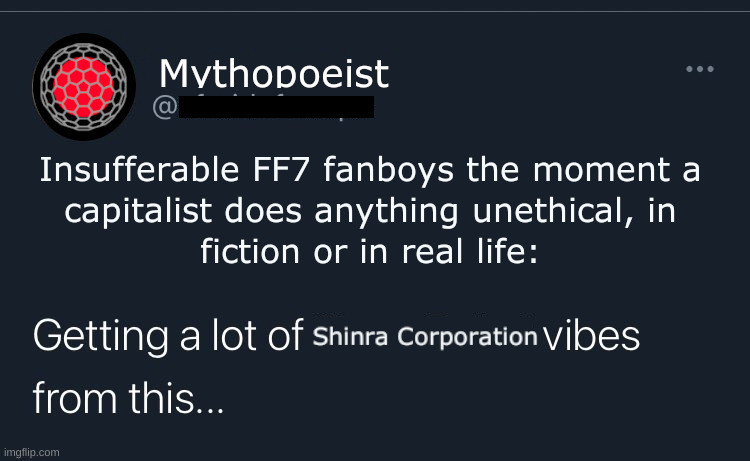Viewport: 750px width, 461px height.
Task: Click the word "Insufferable" in caption
Action: tap(139, 169)
